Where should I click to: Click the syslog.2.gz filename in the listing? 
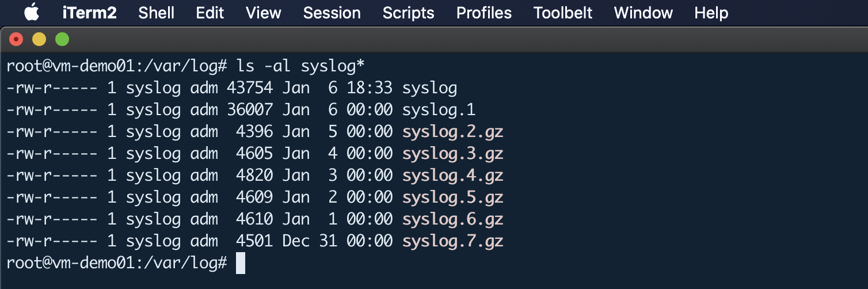pyautogui.click(x=453, y=132)
